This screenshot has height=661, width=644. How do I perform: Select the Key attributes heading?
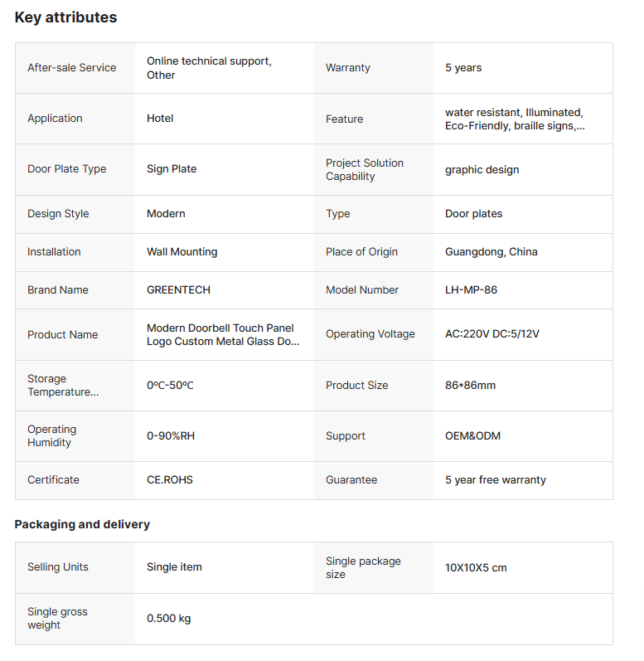65,17
